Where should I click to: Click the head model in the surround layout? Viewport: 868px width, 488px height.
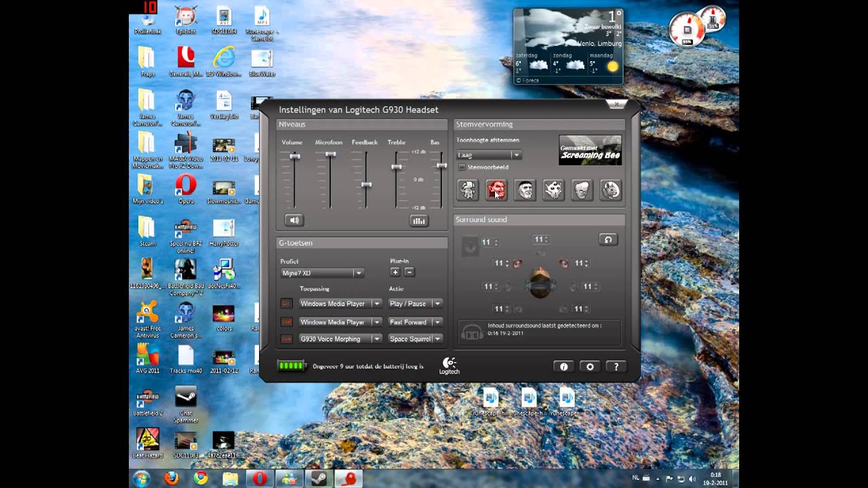[x=540, y=283]
